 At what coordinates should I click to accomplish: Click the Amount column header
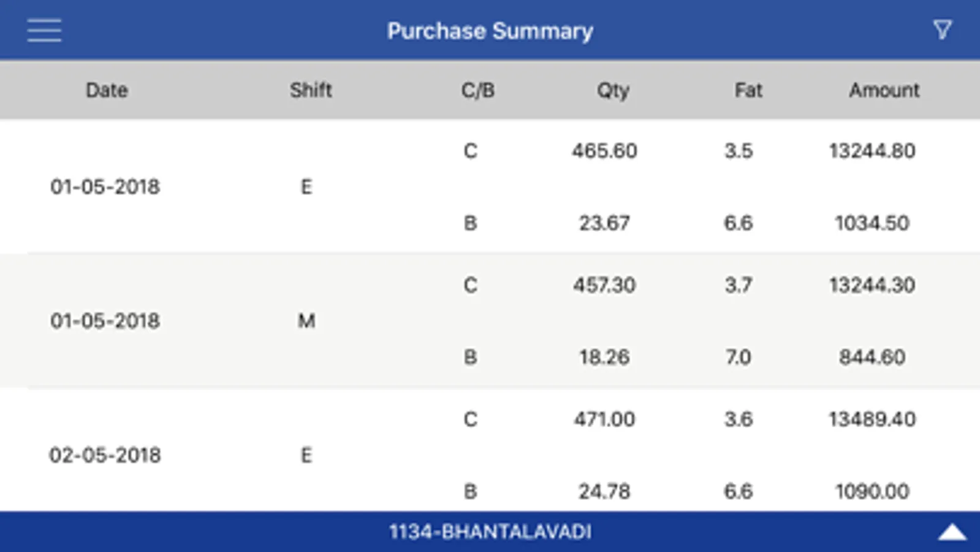pos(884,90)
